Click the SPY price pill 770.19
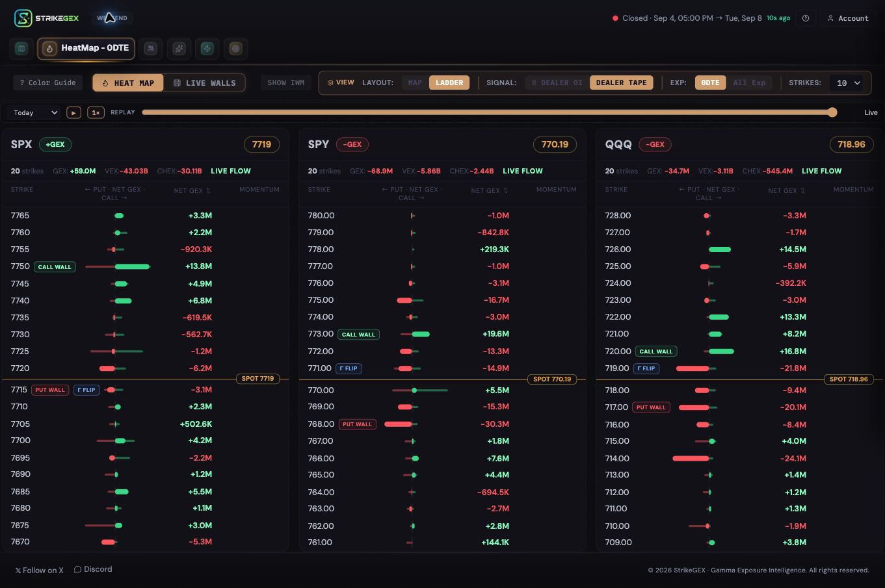885x588 pixels. coord(555,144)
